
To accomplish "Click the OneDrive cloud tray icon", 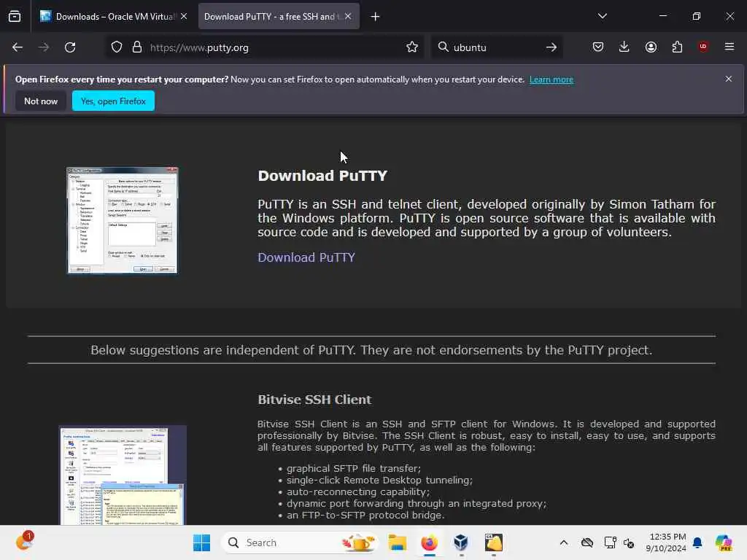I will tap(587, 542).
